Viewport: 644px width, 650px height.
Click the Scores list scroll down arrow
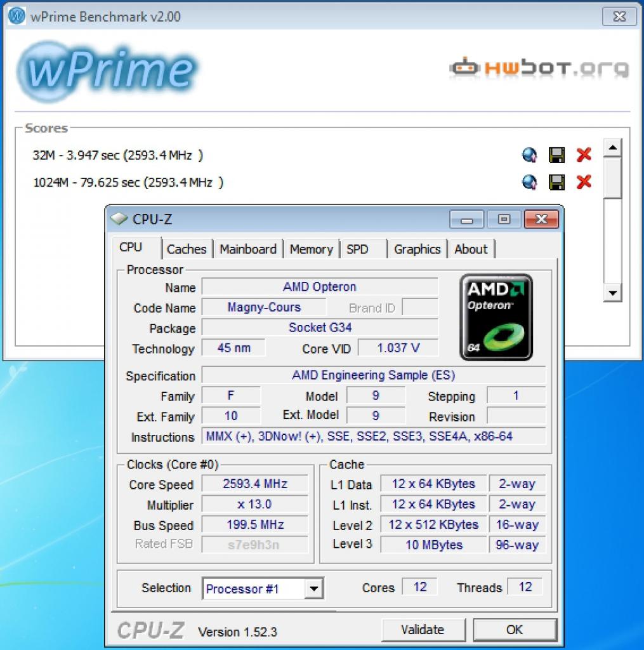tap(612, 293)
